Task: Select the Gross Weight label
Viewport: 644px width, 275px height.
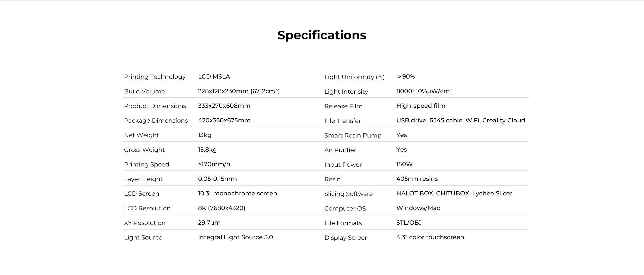Action: click(144, 150)
